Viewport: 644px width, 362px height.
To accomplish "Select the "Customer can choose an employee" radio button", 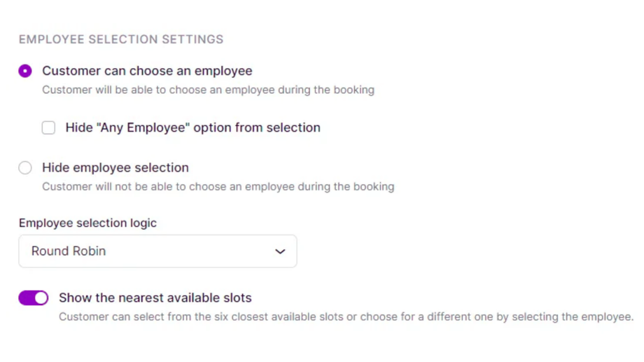I will 25,71.
